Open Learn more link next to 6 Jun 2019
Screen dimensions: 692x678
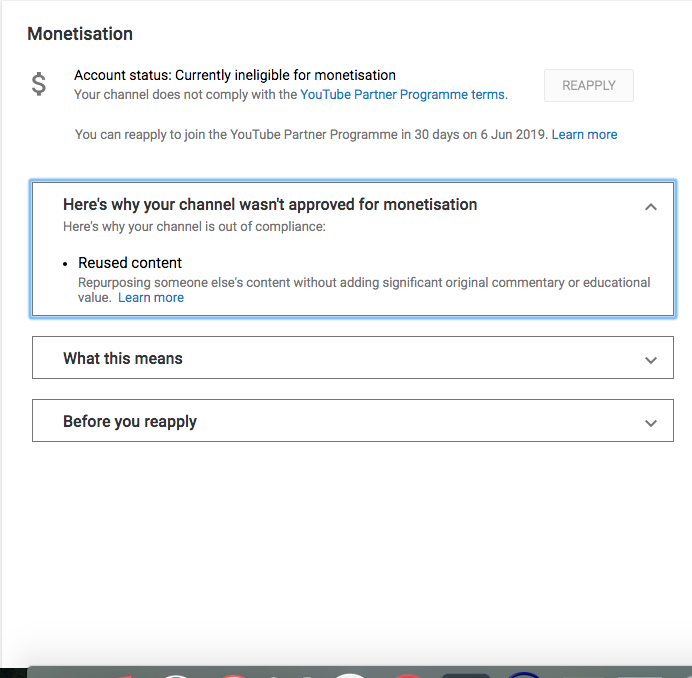click(x=584, y=134)
